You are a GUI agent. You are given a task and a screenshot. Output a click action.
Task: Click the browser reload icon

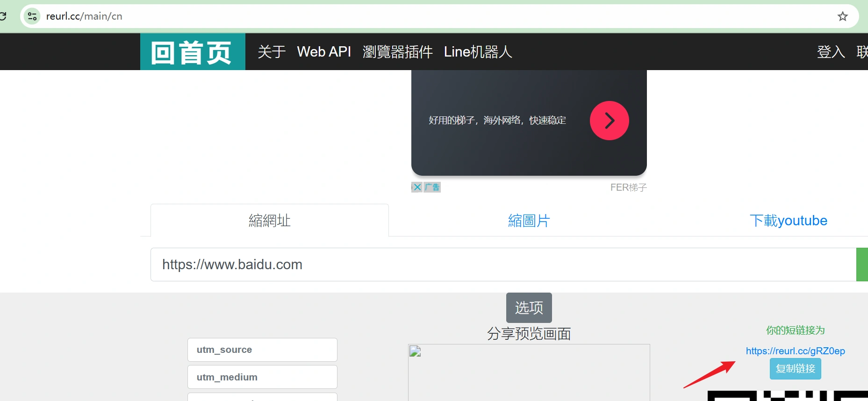pyautogui.click(x=3, y=16)
